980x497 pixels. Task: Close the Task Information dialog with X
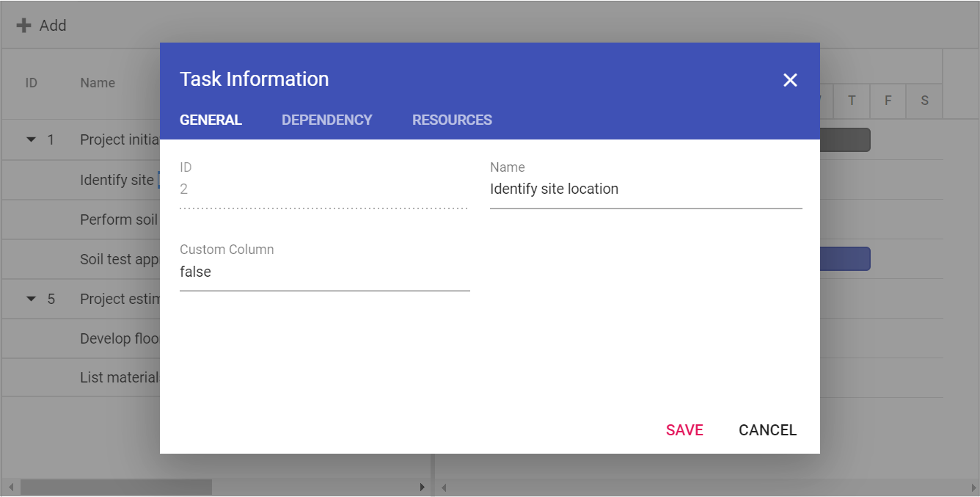coord(790,80)
